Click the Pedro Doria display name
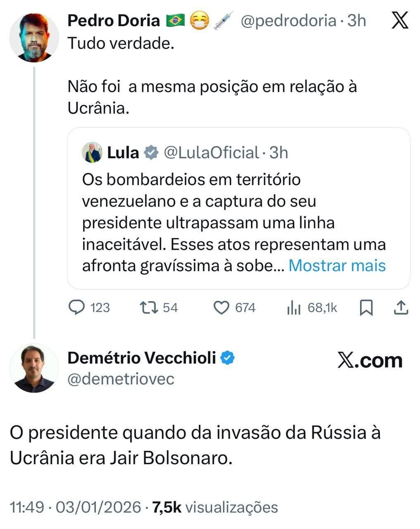Viewport: 420px width, 529px height. click(x=113, y=21)
